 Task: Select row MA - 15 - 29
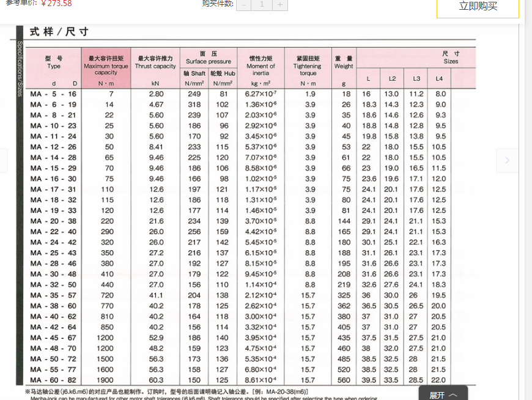(251, 168)
